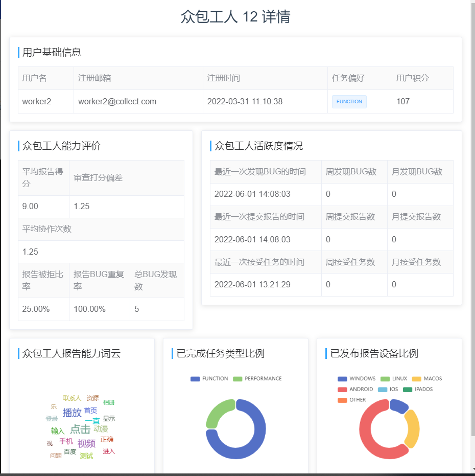Click the word 首页 in word cloud
The height and width of the screenshot is (476, 475).
click(90, 411)
